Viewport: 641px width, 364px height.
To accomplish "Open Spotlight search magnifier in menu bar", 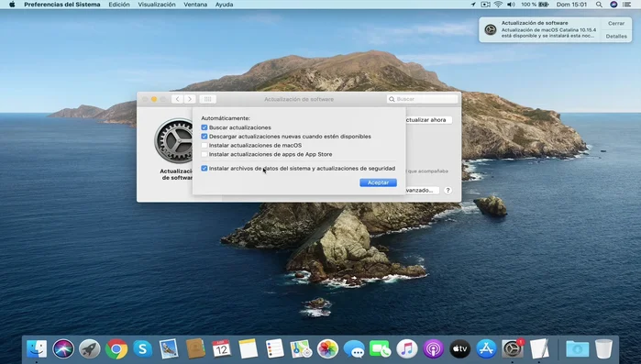I will 599,5.
